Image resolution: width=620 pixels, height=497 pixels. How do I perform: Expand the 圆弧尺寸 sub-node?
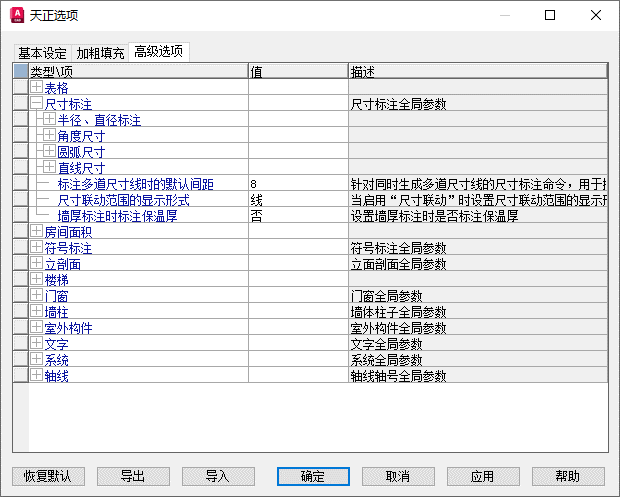[x=49, y=152]
